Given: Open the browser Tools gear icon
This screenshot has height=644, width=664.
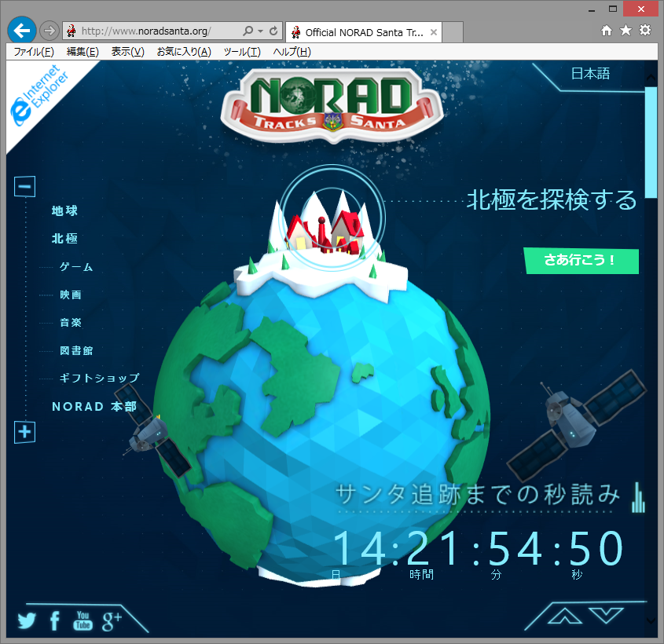Looking at the screenshot, I should coord(645,29).
